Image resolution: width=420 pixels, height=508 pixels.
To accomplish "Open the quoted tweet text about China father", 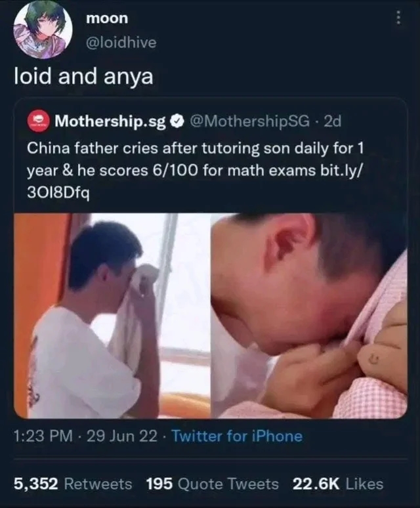I will click(x=196, y=171).
